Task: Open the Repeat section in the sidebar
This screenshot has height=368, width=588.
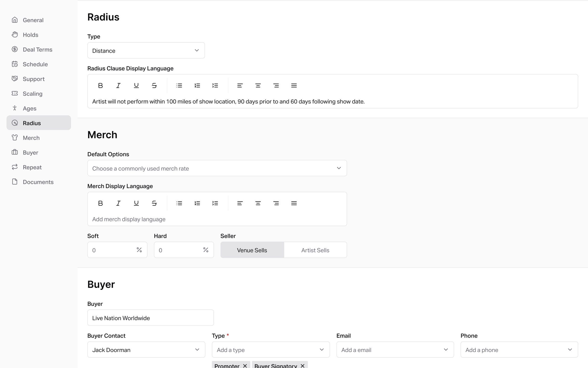Action: [32, 167]
